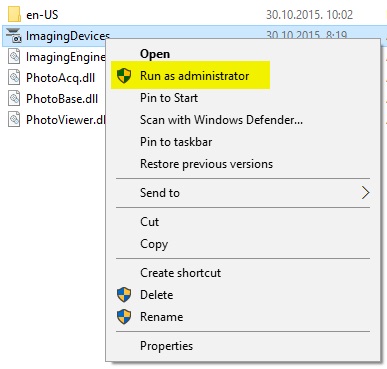Select Copy in the context menu
The height and width of the screenshot is (369, 387).
(154, 244)
